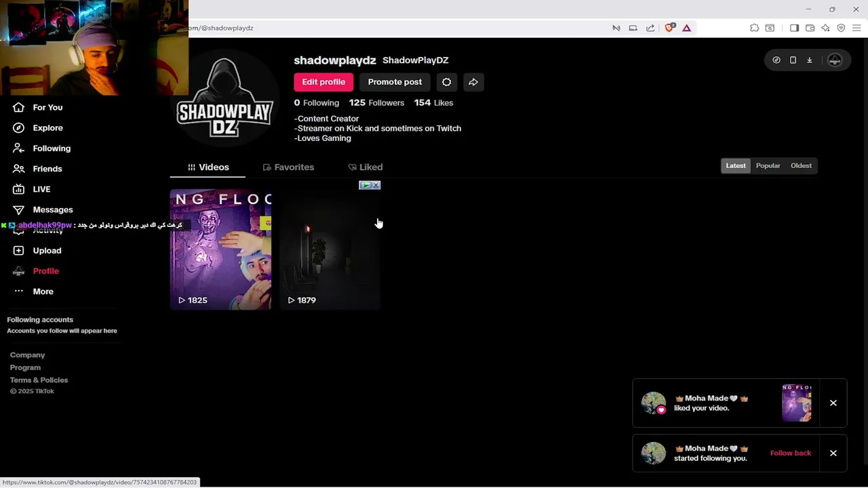The height and width of the screenshot is (488, 868).
Task: Open Profile in the sidebar
Action: (45, 271)
